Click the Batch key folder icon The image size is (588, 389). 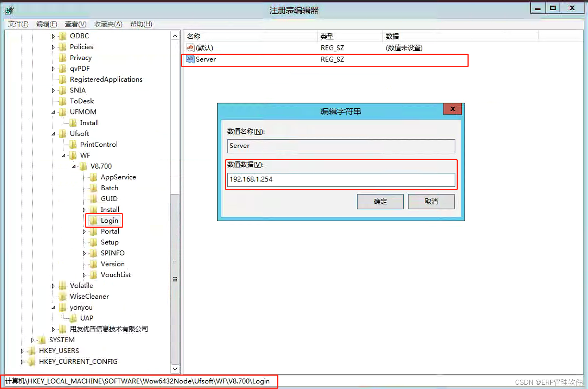click(94, 188)
